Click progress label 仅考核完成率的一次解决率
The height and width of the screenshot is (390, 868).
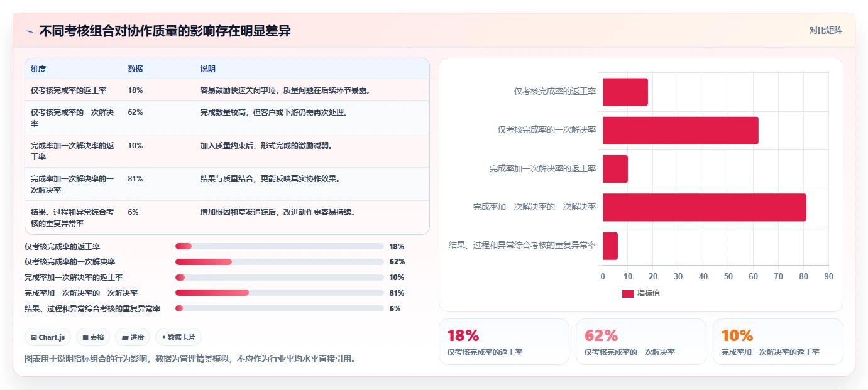(x=70, y=262)
